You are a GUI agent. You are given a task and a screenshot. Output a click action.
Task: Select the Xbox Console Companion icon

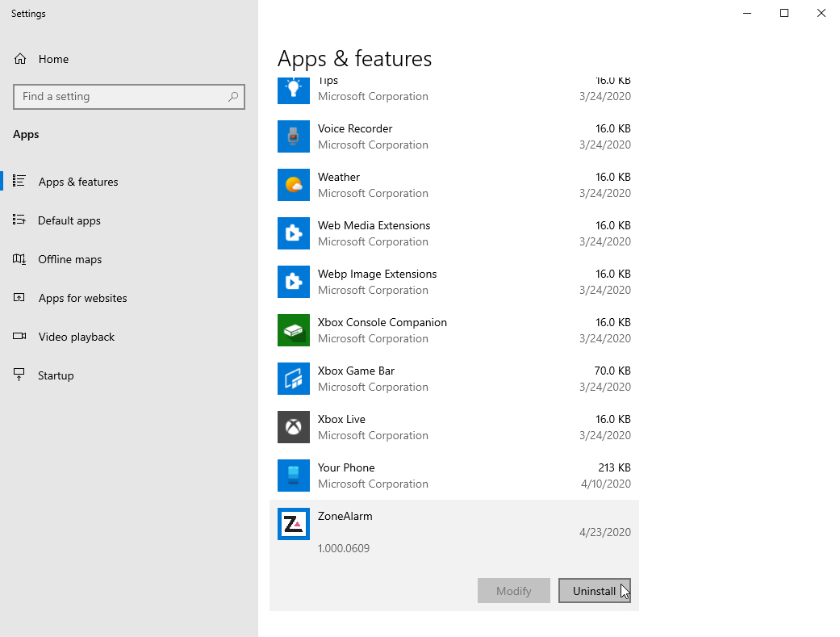coord(294,330)
